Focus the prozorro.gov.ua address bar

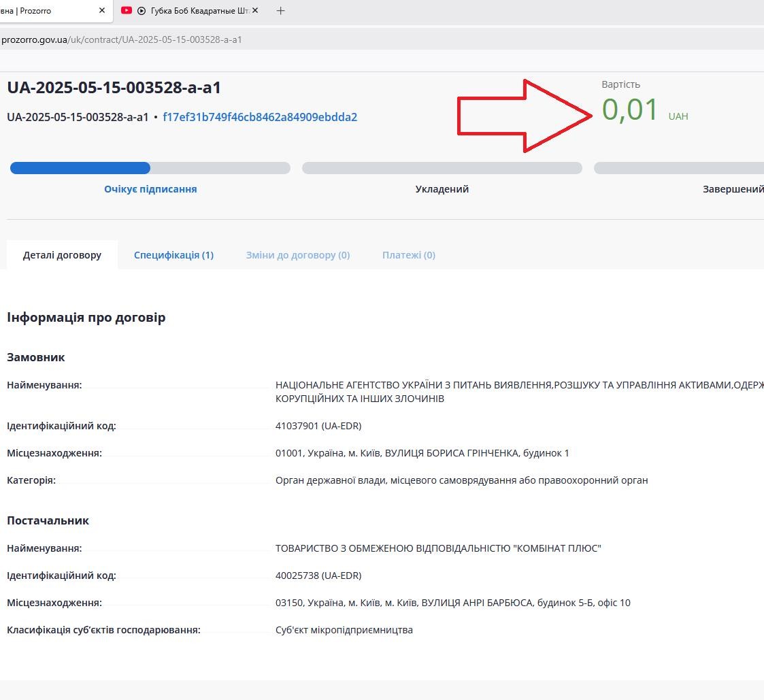click(382, 39)
